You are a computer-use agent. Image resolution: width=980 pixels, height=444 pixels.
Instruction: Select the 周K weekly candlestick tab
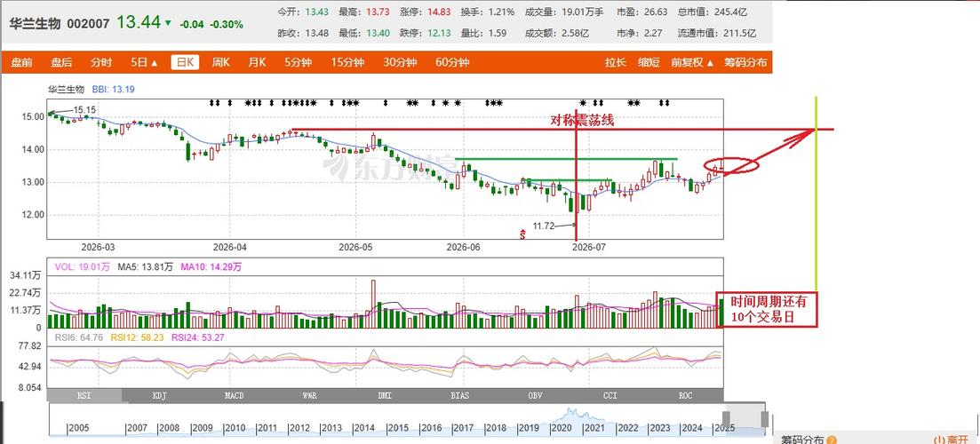coord(220,62)
